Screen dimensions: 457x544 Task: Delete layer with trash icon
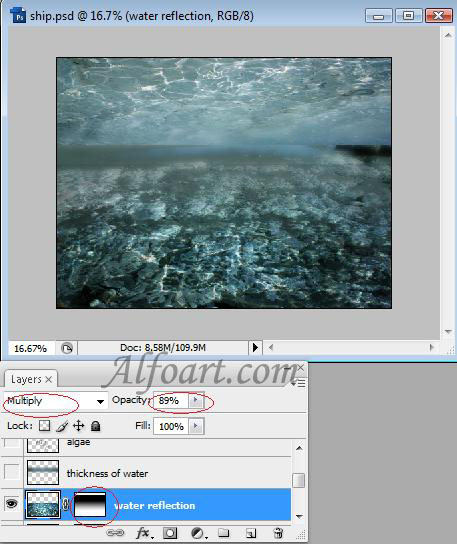(x=278, y=533)
